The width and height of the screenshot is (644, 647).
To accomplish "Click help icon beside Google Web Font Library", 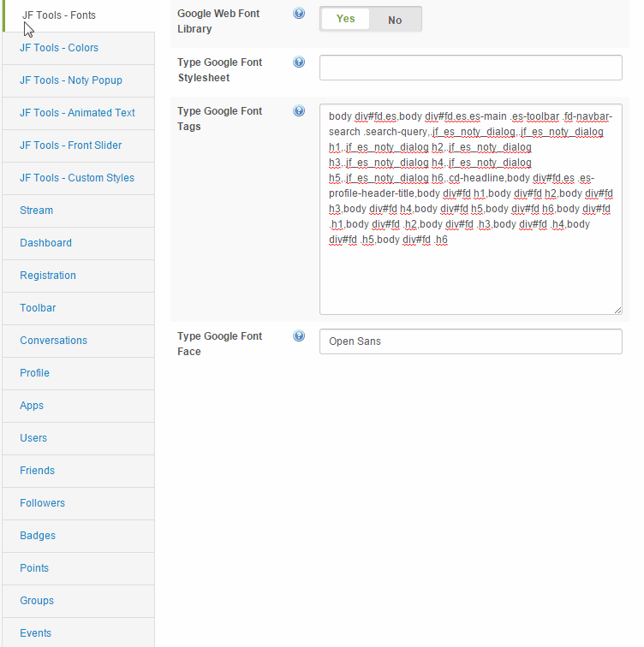I will point(299,14).
